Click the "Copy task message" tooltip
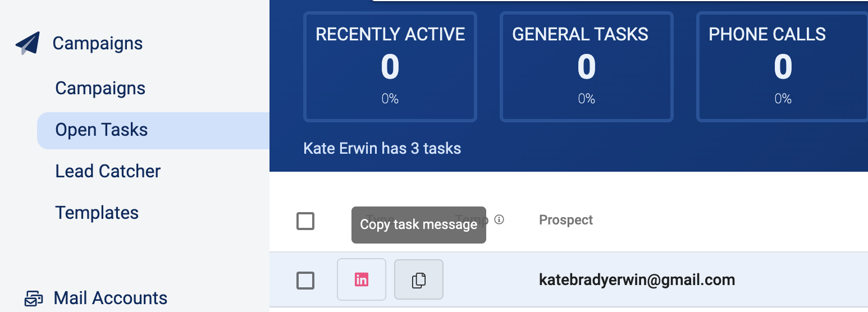Viewport: 868px width, 312px height. (419, 225)
